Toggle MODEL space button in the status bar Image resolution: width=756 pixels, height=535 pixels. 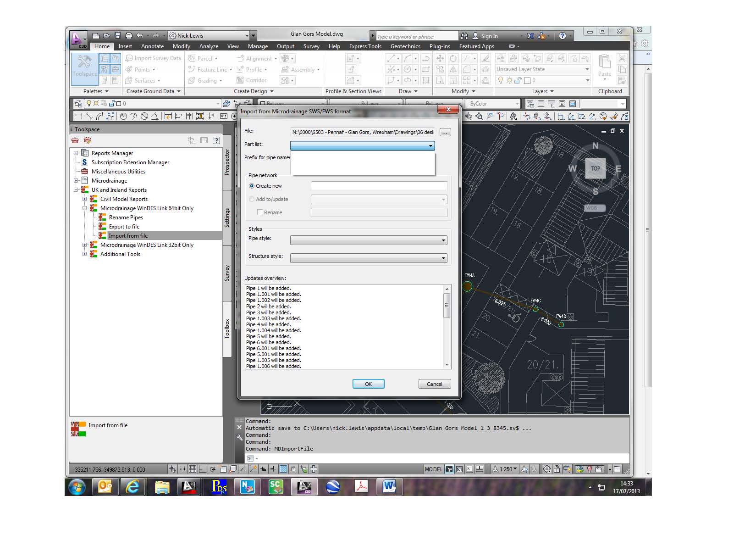coord(434,469)
